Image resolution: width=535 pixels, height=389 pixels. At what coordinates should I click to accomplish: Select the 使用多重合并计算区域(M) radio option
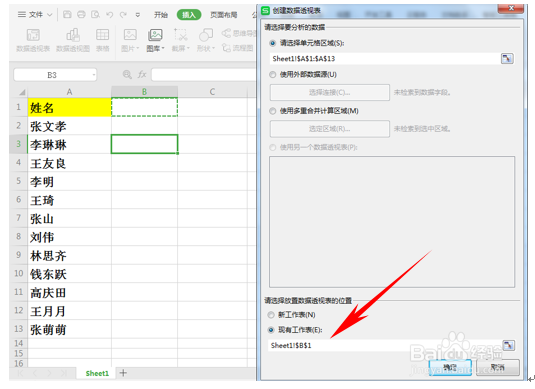coord(273,111)
